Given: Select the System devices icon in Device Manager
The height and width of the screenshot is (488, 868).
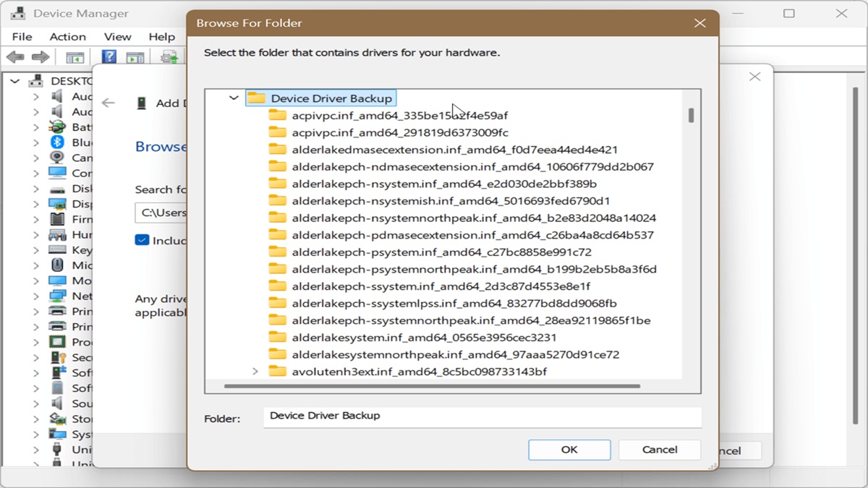Looking at the screenshot, I should [x=57, y=435].
